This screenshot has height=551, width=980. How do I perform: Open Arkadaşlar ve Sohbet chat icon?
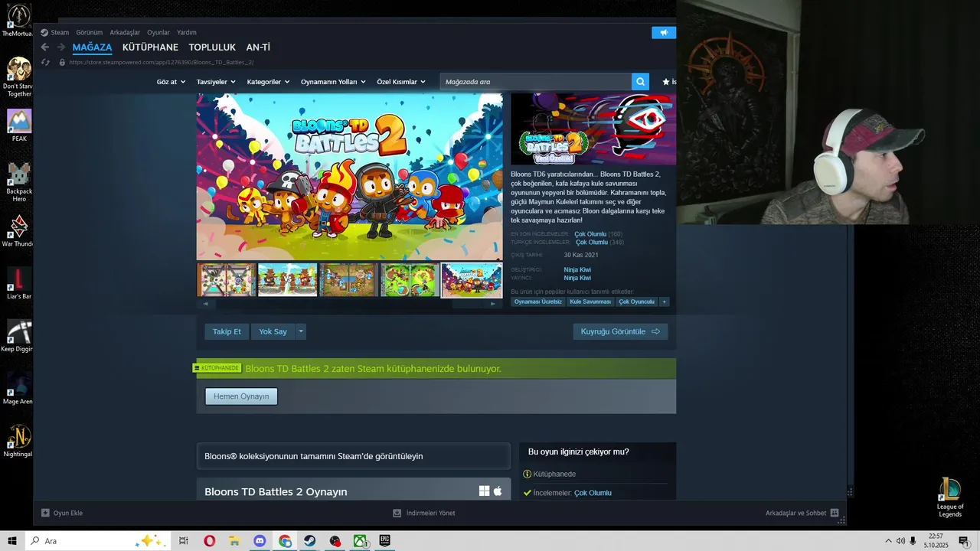(835, 513)
